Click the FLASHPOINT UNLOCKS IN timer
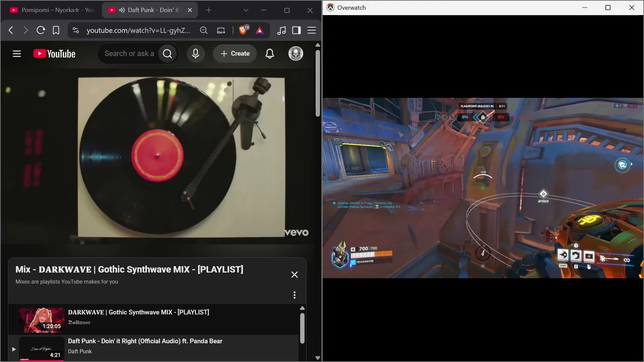 click(x=483, y=106)
